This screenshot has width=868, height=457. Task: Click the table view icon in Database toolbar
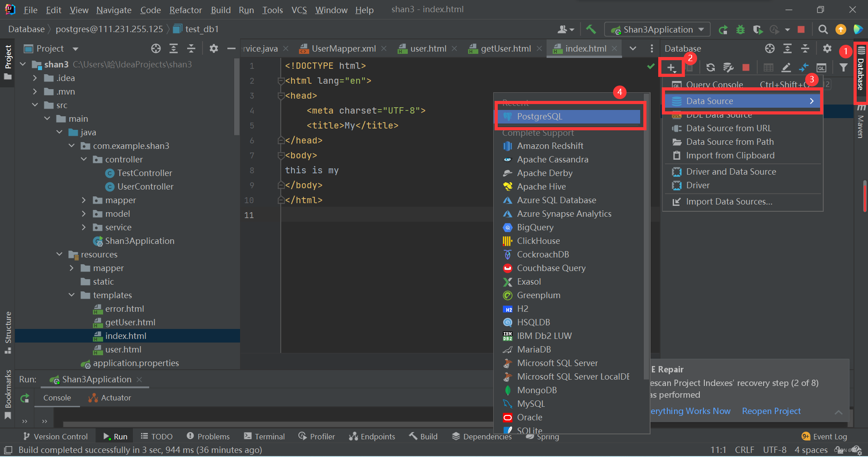pos(768,67)
